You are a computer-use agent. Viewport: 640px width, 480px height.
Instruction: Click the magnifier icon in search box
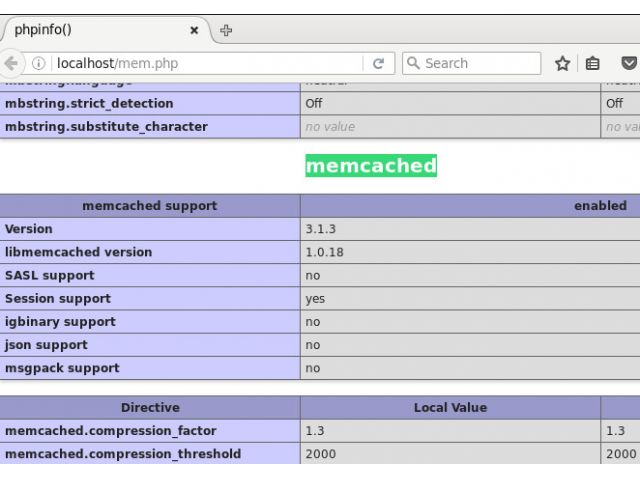[x=413, y=63]
